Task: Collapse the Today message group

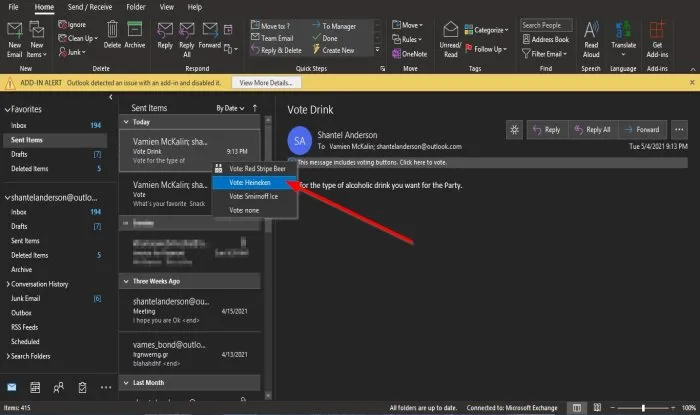Action: pos(126,122)
